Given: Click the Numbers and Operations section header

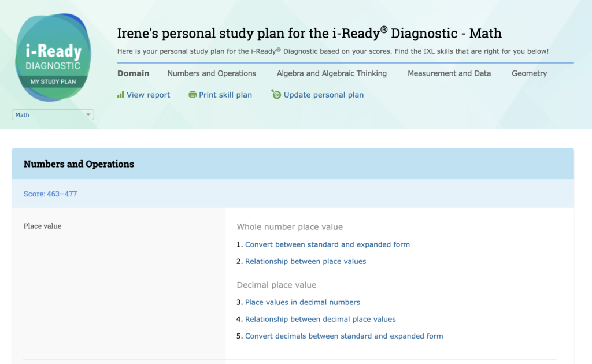Looking at the screenshot, I should click(x=79, y=164).
